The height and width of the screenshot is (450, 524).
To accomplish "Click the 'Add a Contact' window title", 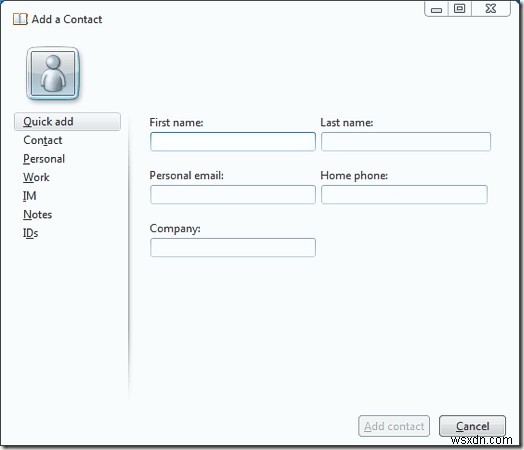I will tap(67, 19).
